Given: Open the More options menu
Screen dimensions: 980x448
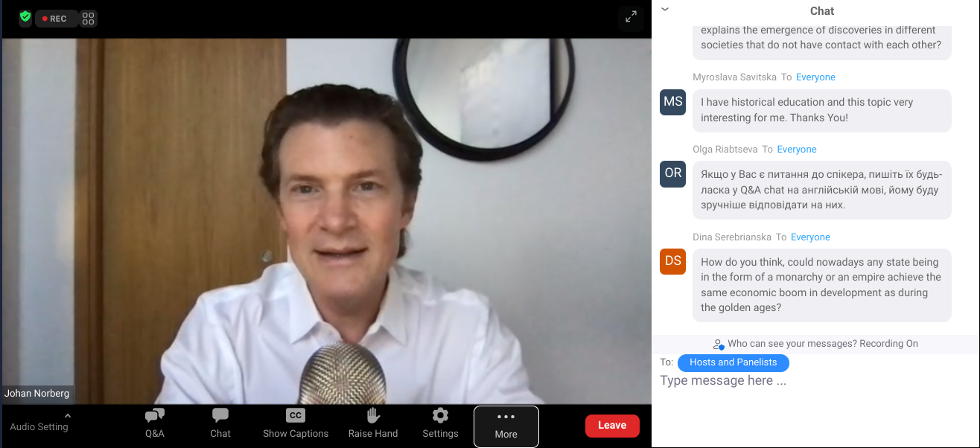Looking at the screenshot, I should coord(506,426).
